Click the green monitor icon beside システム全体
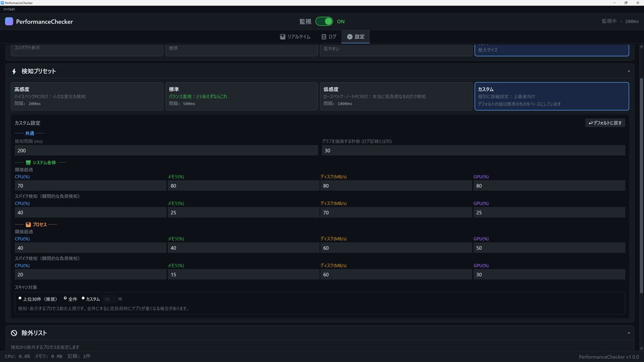This screenshot has height=362, width=644. (x=28, y=163)
